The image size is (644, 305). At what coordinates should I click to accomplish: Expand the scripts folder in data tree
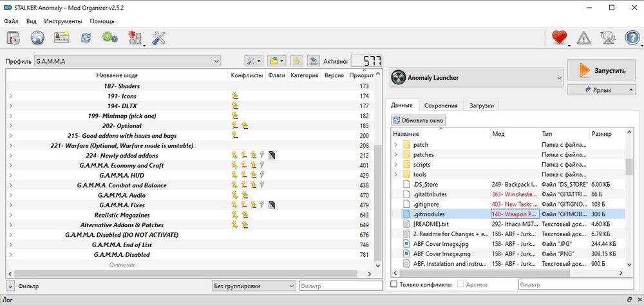pyautogui.click(x=396, y=164)
